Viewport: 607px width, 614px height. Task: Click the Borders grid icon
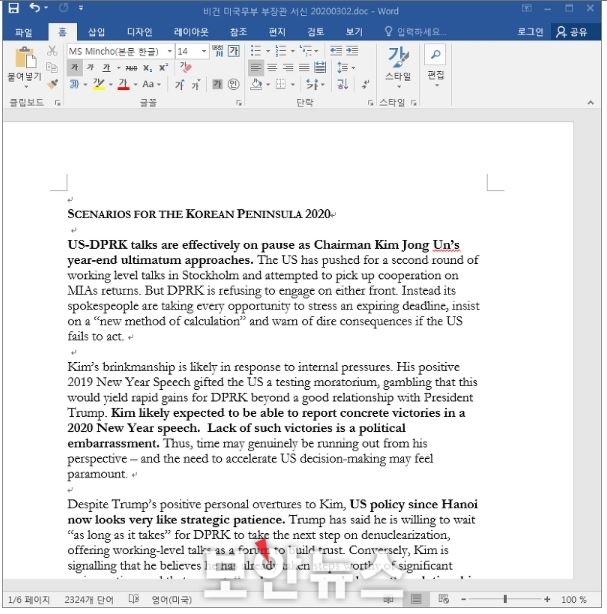[x=280, y=84]
